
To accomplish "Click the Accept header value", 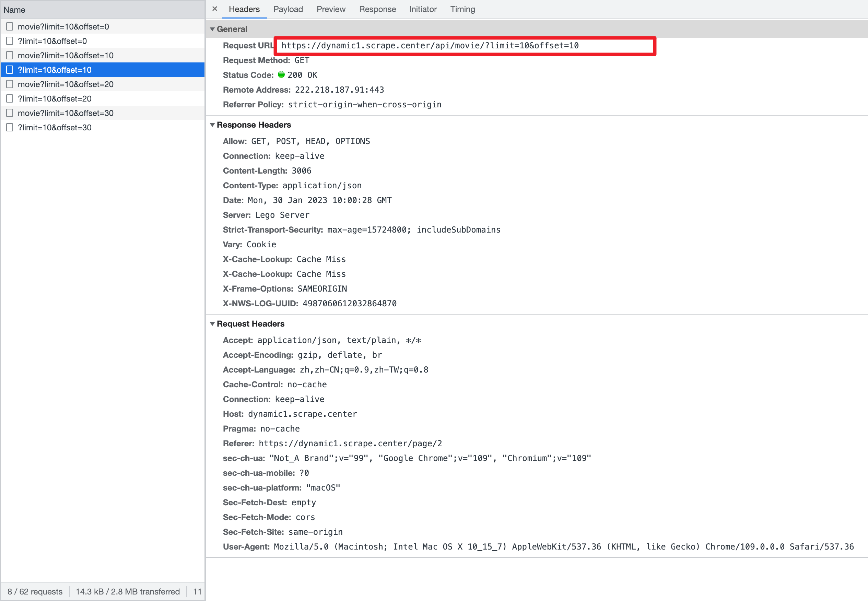I will [339, 340].
